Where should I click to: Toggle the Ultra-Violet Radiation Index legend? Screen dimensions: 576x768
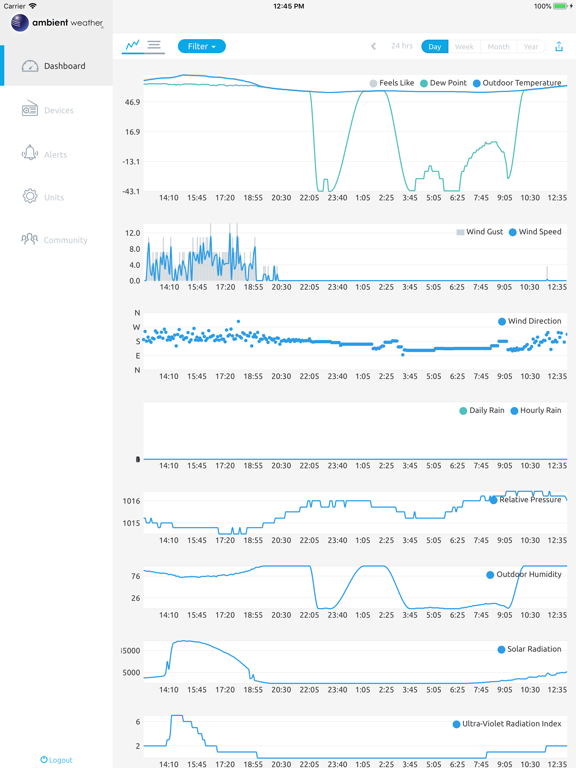click(507, 724)
